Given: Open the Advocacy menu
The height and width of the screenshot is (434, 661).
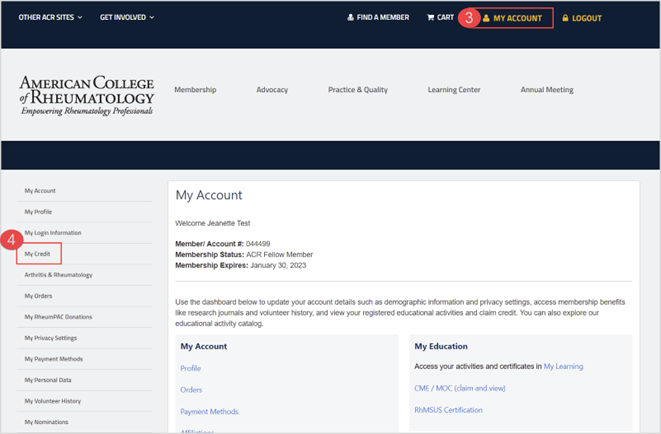Looking at the screenshot, I should (x=272, y=89).
